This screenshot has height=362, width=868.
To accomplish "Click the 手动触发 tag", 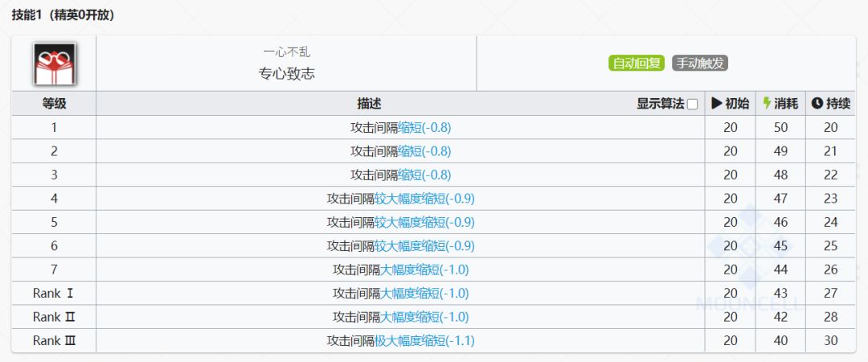I will tap(700, 64).
